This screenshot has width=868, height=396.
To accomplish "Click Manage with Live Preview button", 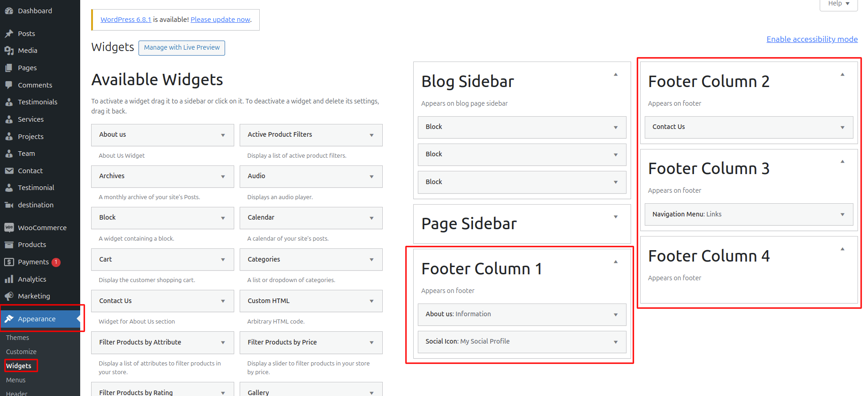I will point(182,48).
